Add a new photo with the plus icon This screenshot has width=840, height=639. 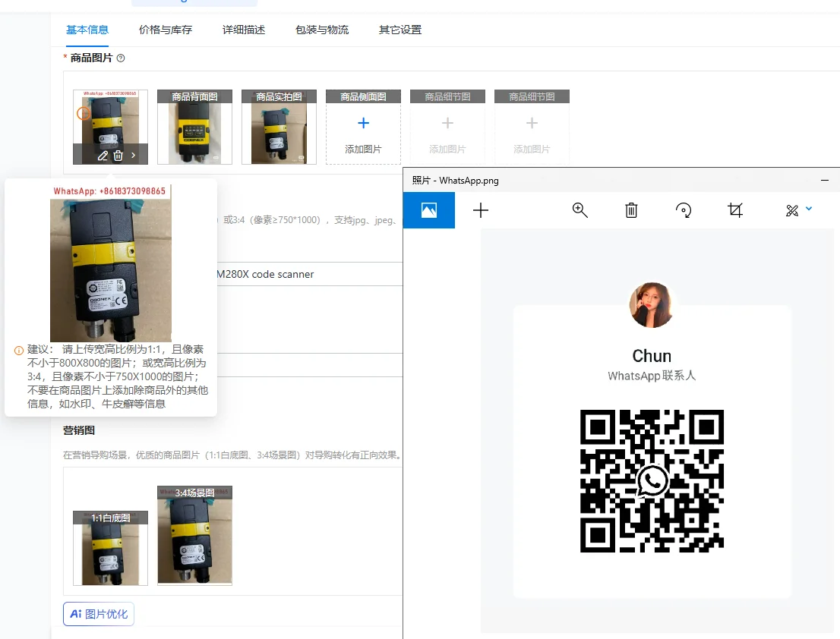pos(481,210)
